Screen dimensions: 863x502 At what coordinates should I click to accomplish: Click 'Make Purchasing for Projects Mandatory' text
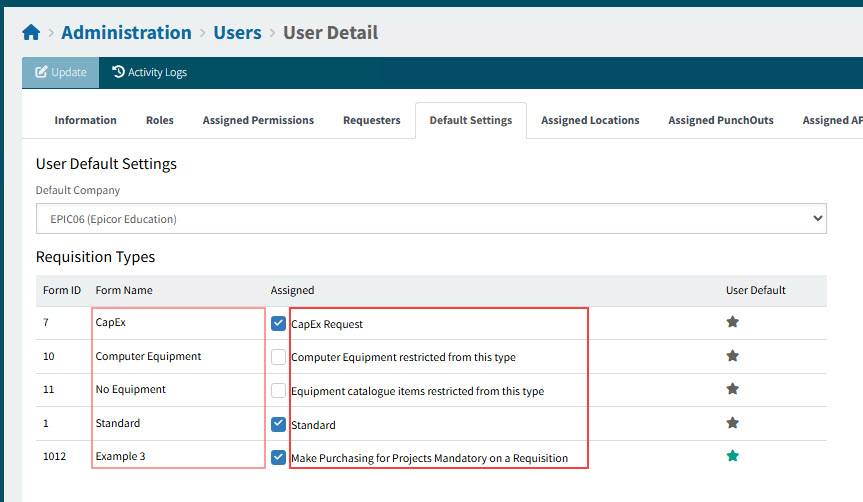tap(429, 458)
